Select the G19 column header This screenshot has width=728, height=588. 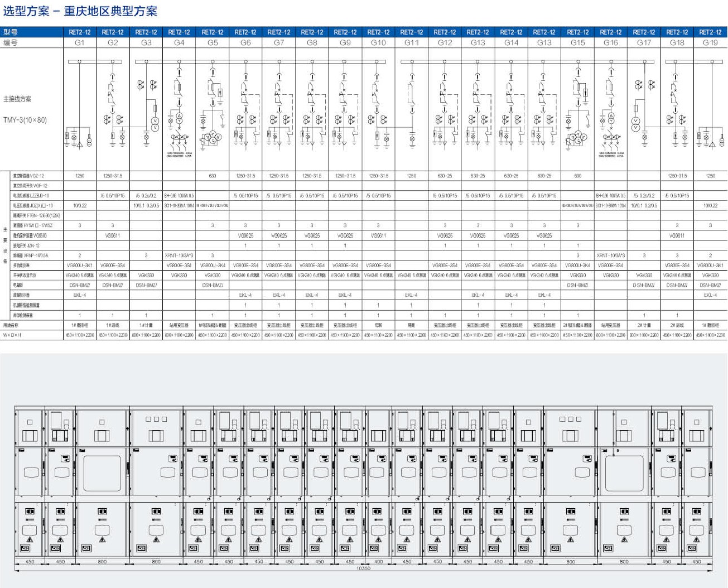click(x=710, y=42)
